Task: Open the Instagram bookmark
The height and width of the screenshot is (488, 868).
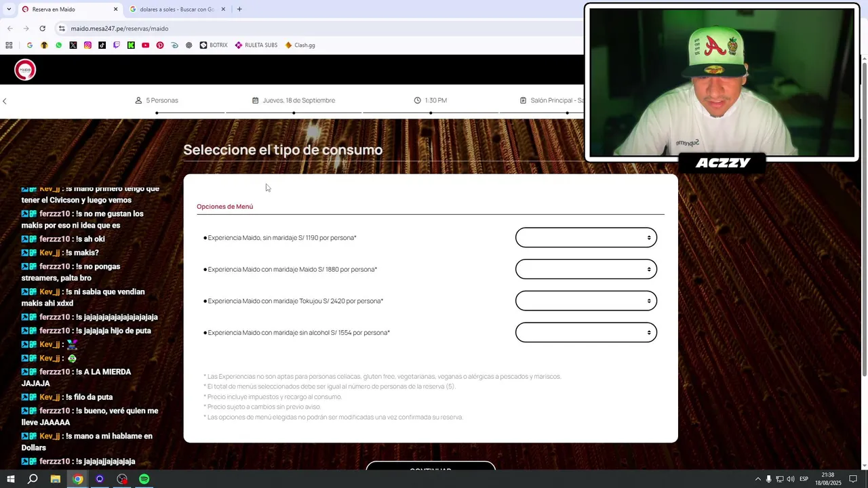Action: click(x=87, y=45)
